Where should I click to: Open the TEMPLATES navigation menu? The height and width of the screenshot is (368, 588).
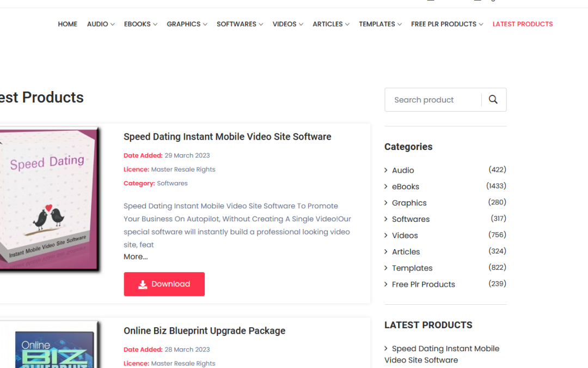pos(377,24)
